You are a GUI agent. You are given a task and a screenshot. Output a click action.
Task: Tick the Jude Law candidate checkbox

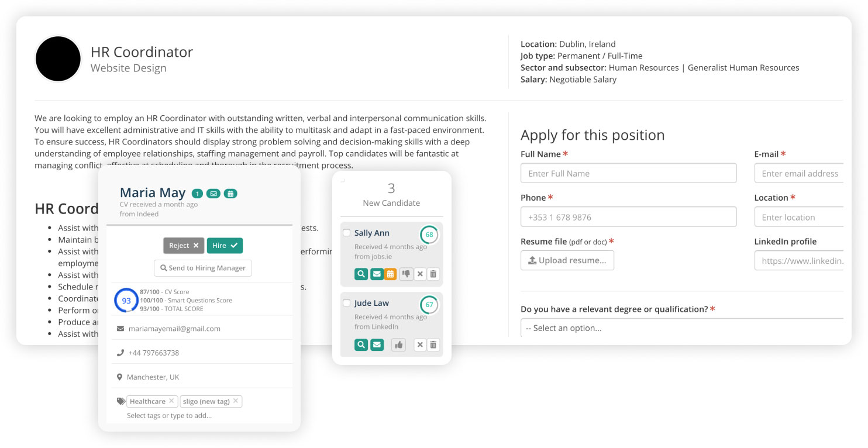click(x=346, y=303)
